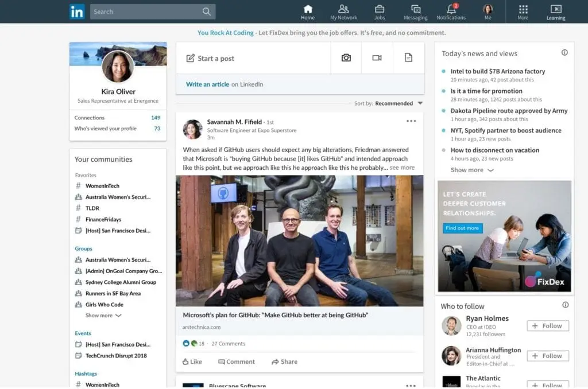
Task: Click the Savannah M. Fifield name
Action: [234, 122]
